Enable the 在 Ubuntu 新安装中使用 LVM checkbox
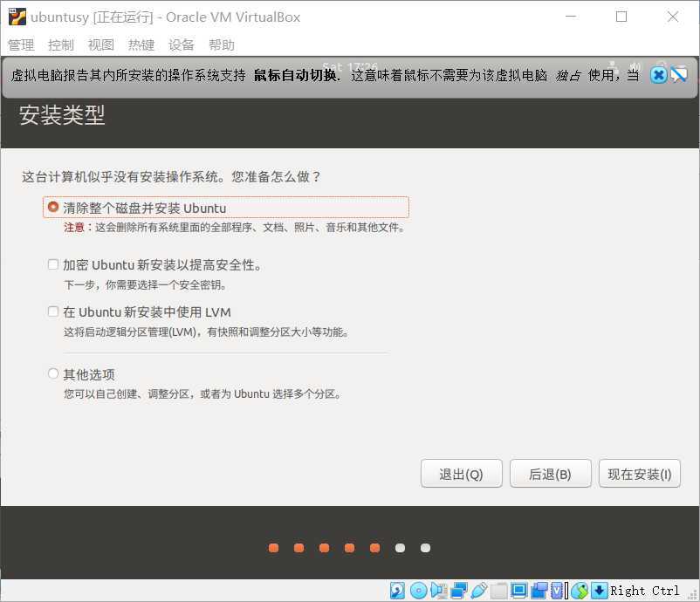The image size is (700, 602). pos(53,311)
